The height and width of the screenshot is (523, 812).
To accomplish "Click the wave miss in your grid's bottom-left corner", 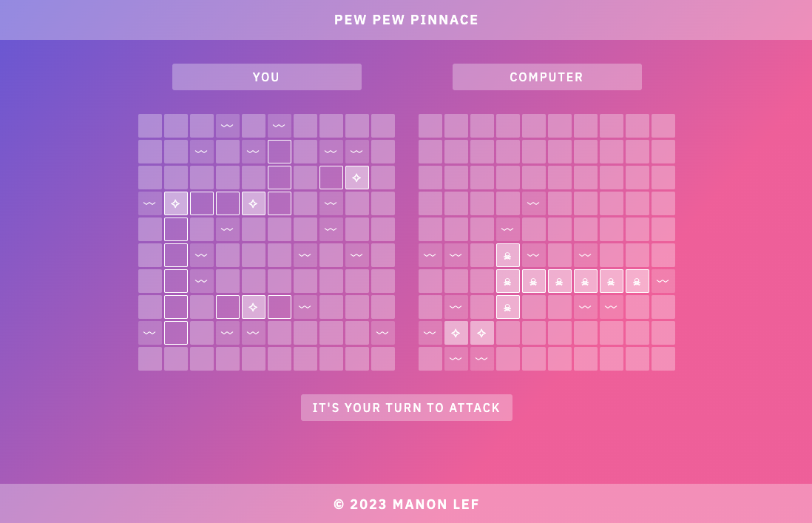I will coord(150,332).
